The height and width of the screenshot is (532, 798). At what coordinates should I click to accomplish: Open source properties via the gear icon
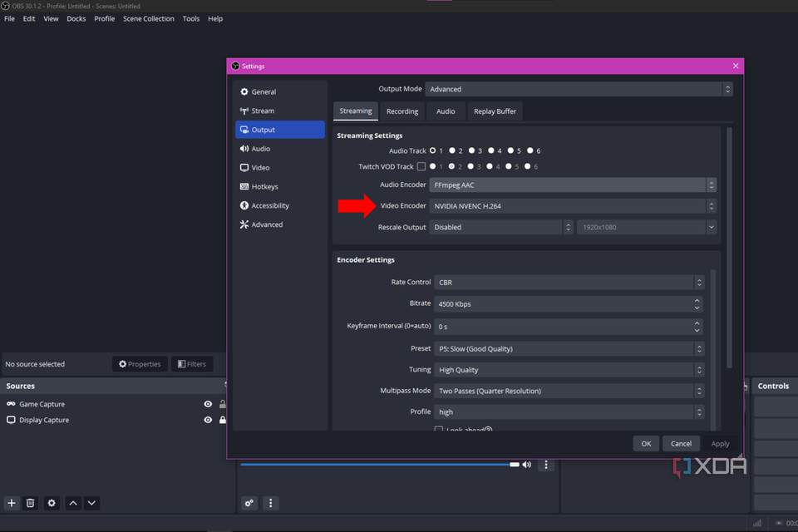click(51, 503)
